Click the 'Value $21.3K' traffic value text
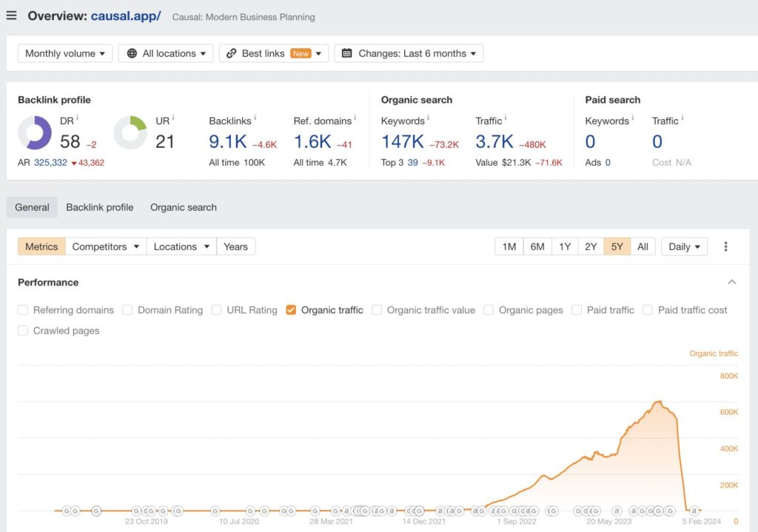758x532 pixels. tap(503, 162)
